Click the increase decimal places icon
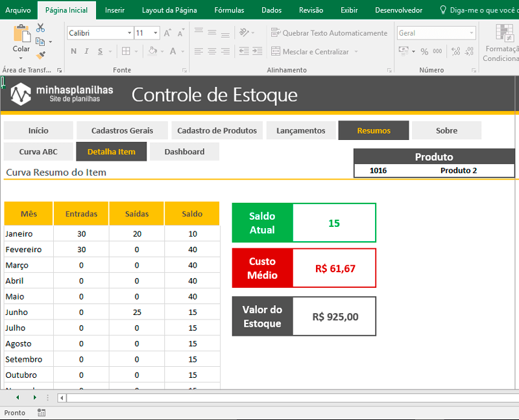 pos(455,51)
